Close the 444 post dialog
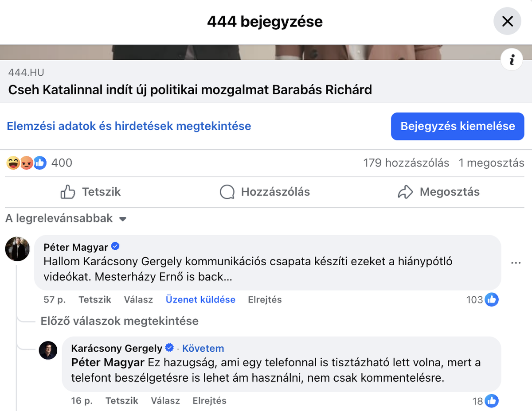The image size is (532, 411). coord(507,21)
